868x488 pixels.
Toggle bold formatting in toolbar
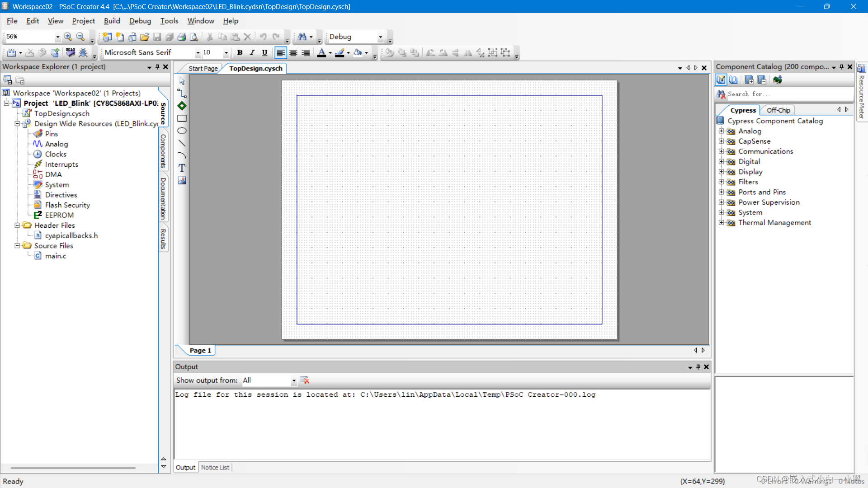point(240,52)
